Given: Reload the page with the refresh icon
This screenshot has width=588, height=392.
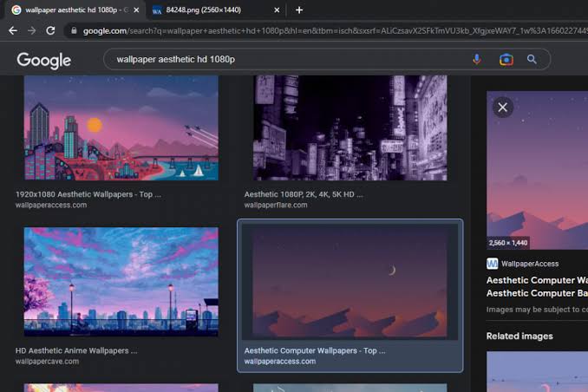Looking at the screenshot, I should click(x=50, y=30).
